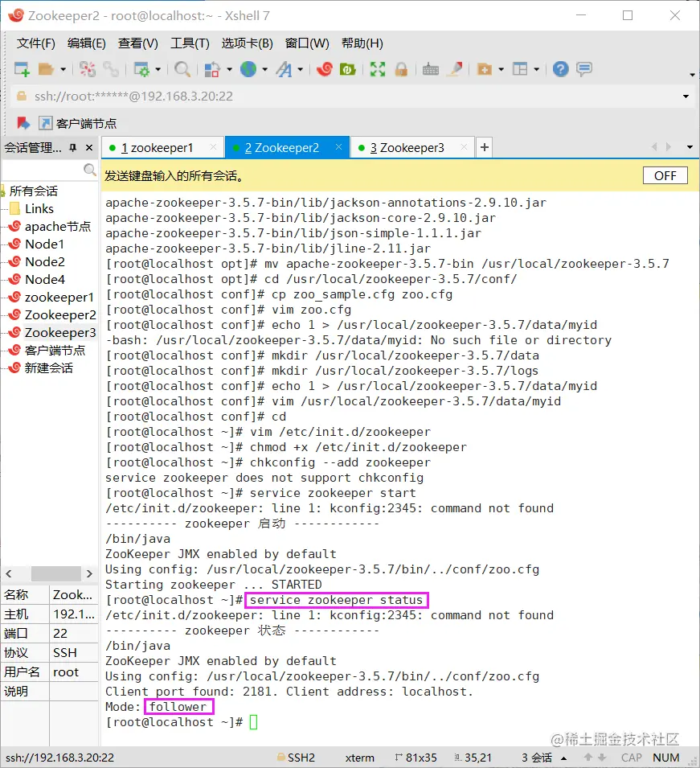Viewport: 700px width, 768px height.
Task: Open the 文件(F) menu
Action: pos(35,43)
